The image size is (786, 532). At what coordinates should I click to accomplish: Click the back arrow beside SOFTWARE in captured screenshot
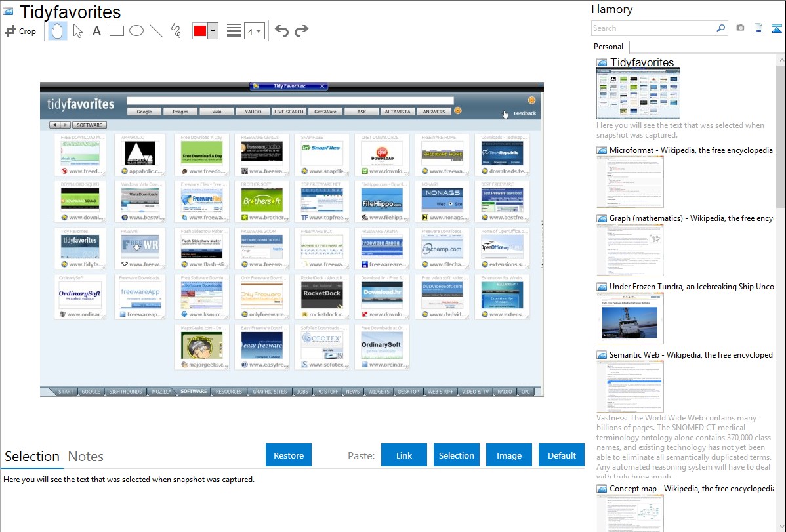[x=54, y=125]
